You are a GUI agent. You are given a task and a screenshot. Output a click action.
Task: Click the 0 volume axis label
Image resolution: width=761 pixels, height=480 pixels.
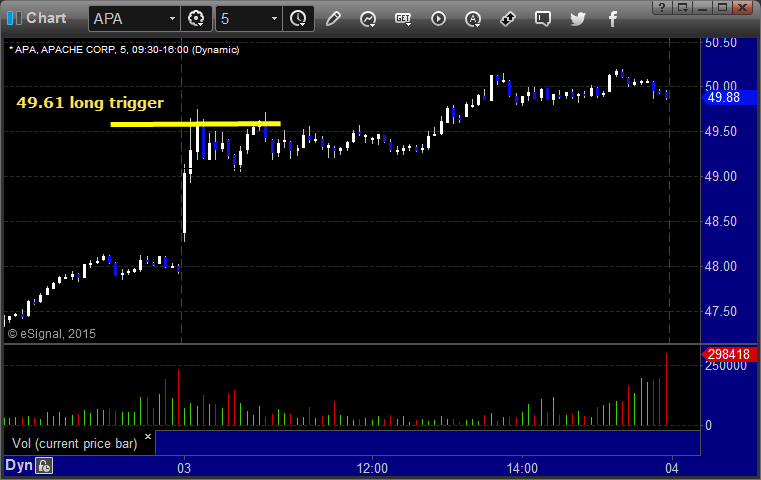[709, 425]
